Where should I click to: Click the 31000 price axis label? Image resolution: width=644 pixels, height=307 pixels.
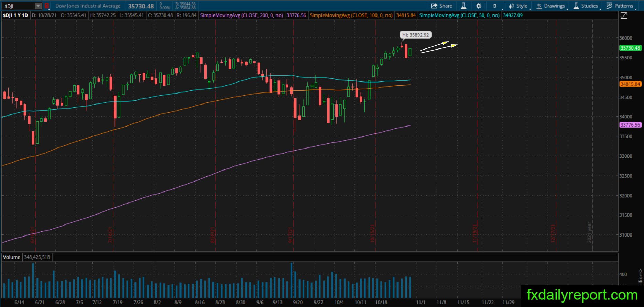(x=626, y=235)
